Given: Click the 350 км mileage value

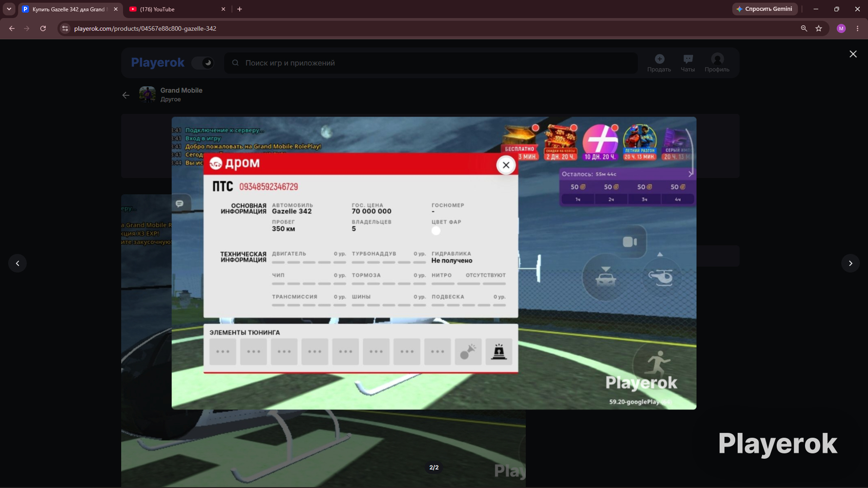Looking at the screenshot, I should click(x=284, y=229).
